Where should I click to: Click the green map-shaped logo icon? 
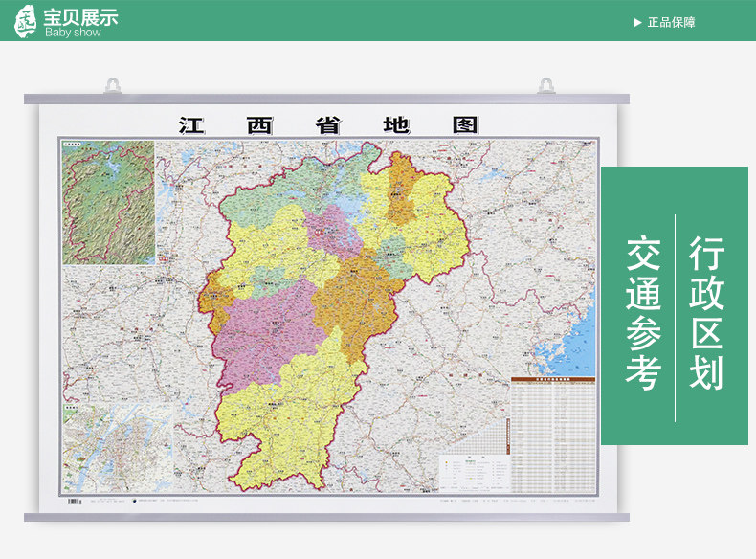pos(25,21)
